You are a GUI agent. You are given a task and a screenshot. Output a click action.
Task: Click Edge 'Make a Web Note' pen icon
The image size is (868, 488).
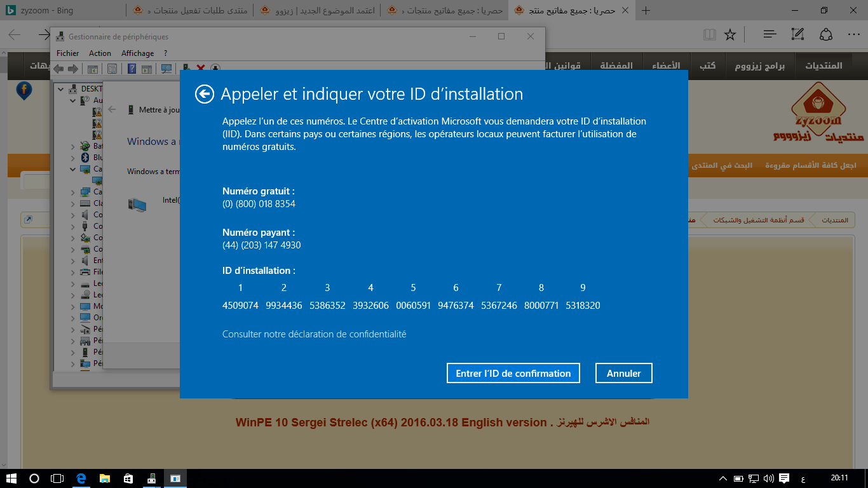pyautogui.click(x=798, y=34)
